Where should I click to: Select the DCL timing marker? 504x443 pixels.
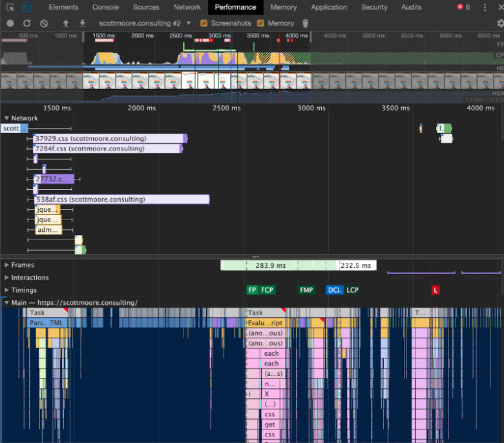click(334, 290)
